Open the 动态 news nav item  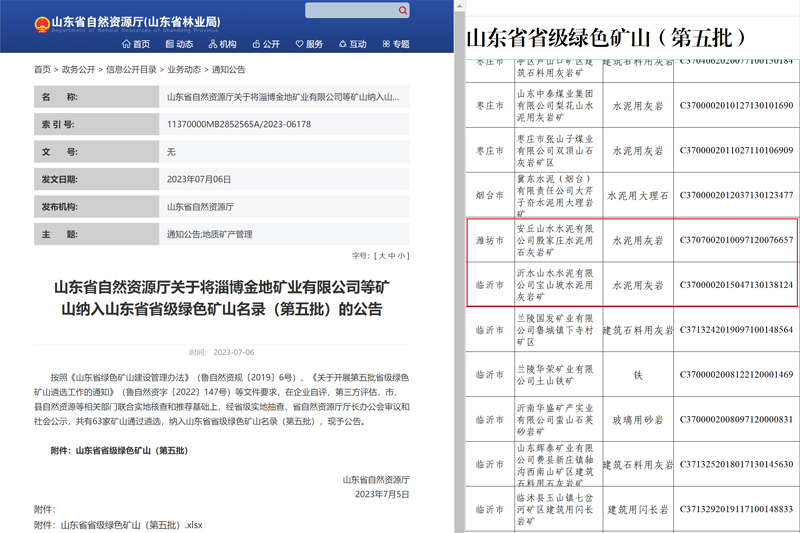tap(178, 45)
